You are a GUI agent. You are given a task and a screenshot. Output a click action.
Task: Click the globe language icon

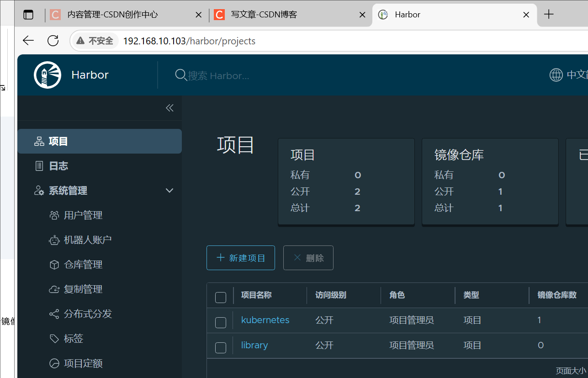556,75
